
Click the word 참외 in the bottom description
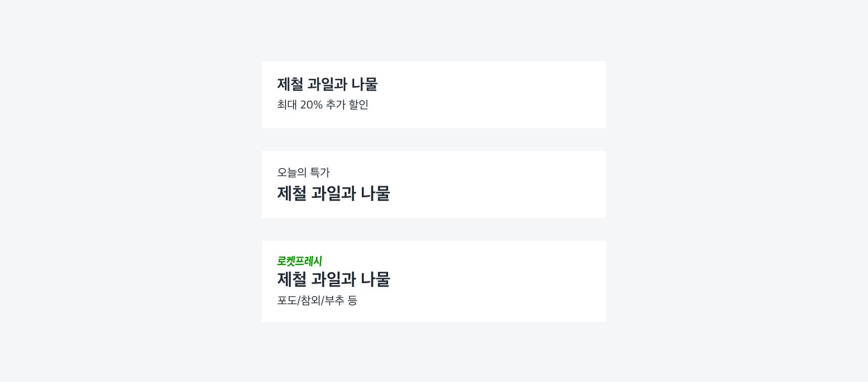(310, 300)
